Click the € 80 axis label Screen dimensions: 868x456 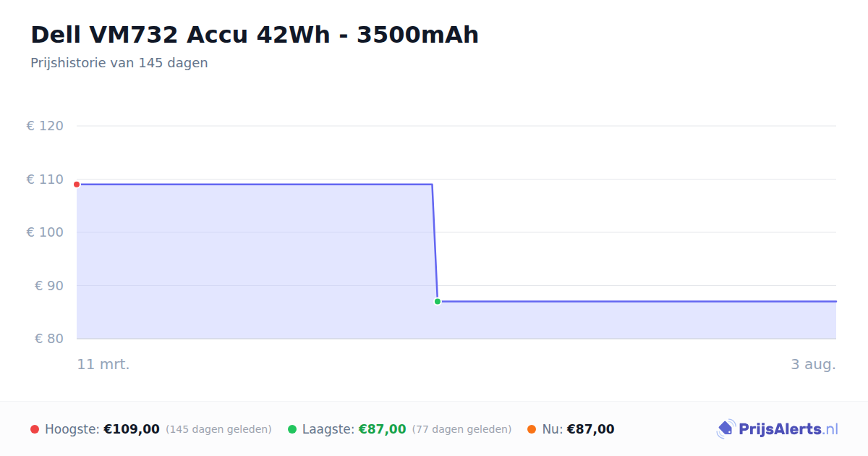click(x=49, y=339)
